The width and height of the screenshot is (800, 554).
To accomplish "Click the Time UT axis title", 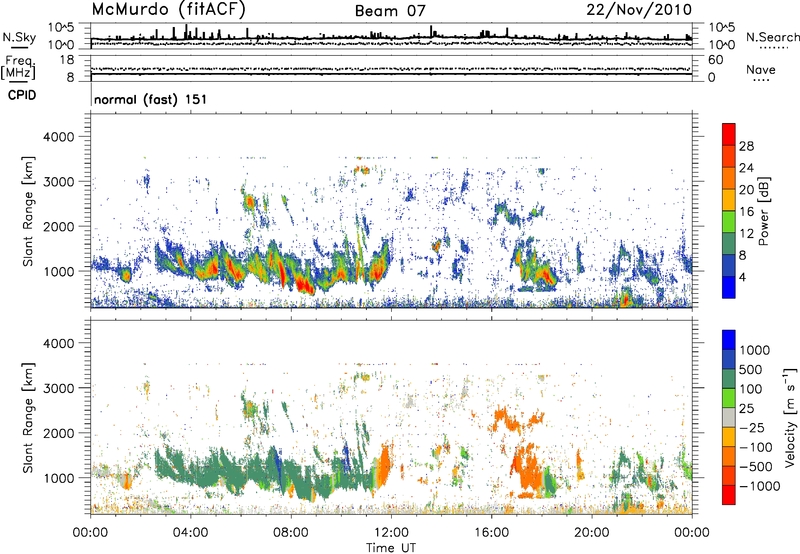I will (x=391, y=548).
